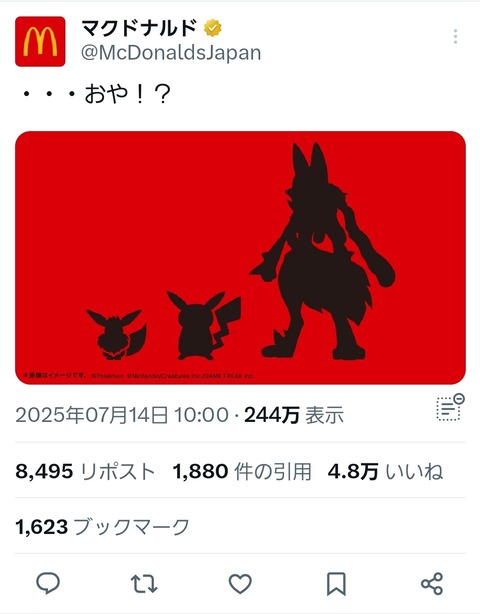Viewport: 480px width, 614px height.
Task: Open the reply speech bubble icon
Action: point(48,583)
